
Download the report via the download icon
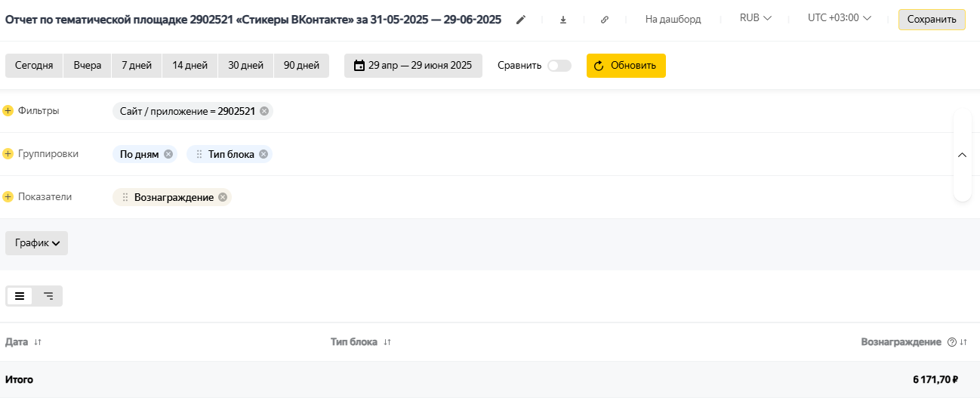563,20
